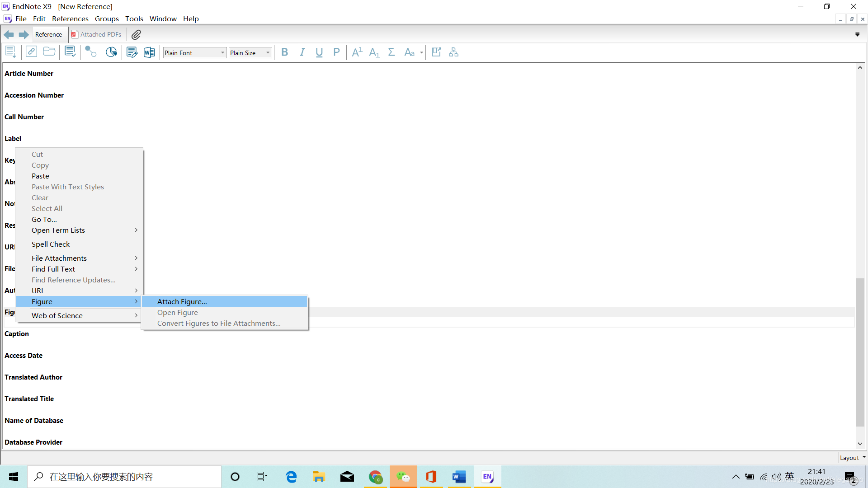Open Microsoft Edge from taskbar
Viewport: 868px width, 488px height.
(291, 477)
